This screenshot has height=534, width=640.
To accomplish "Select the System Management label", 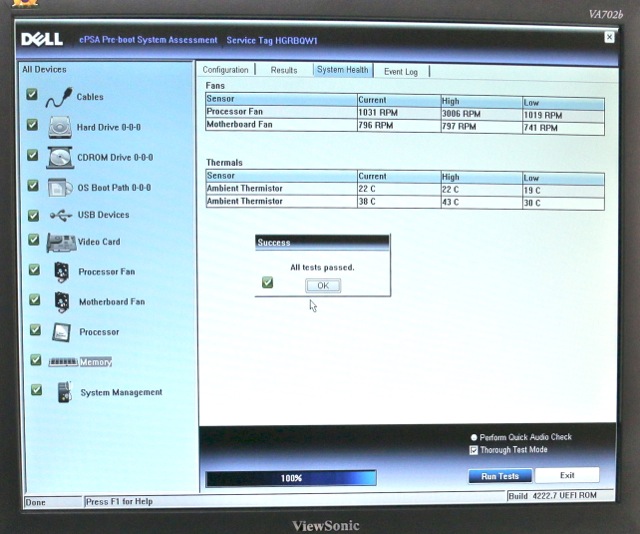I will [x=121, y=392].
